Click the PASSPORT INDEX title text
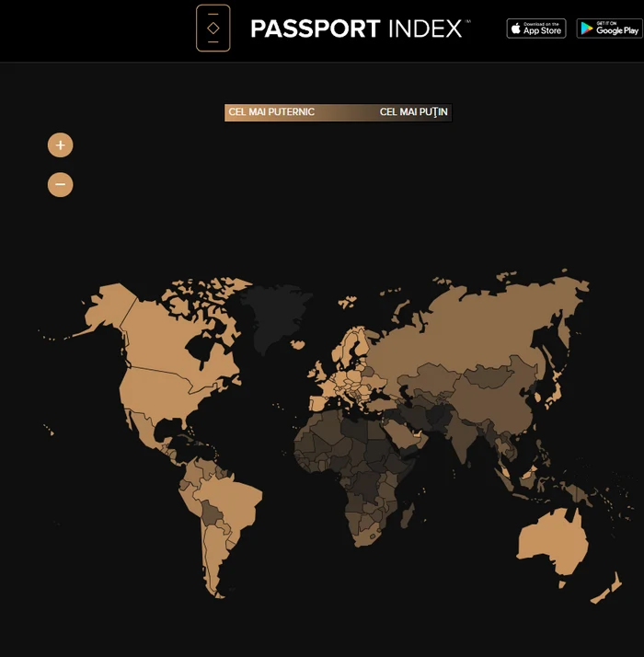The image size is (644, 657). [356, 29]
